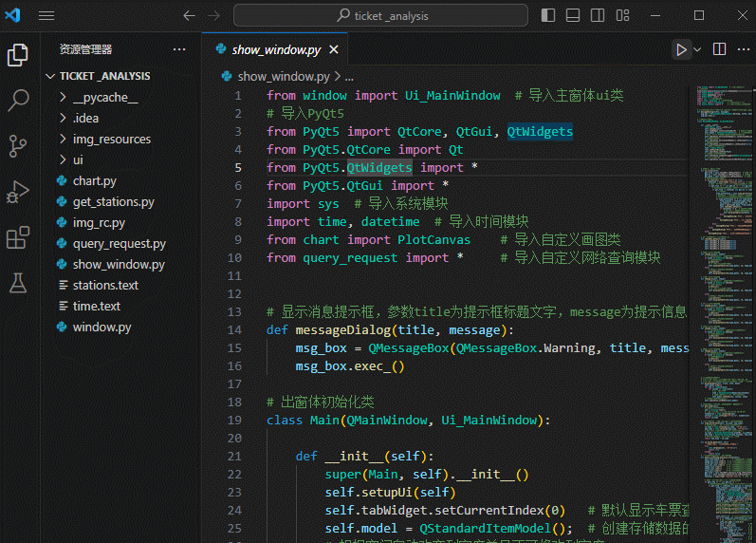Expand the .idea folder
756x543 pixels.
click(85, 119)
